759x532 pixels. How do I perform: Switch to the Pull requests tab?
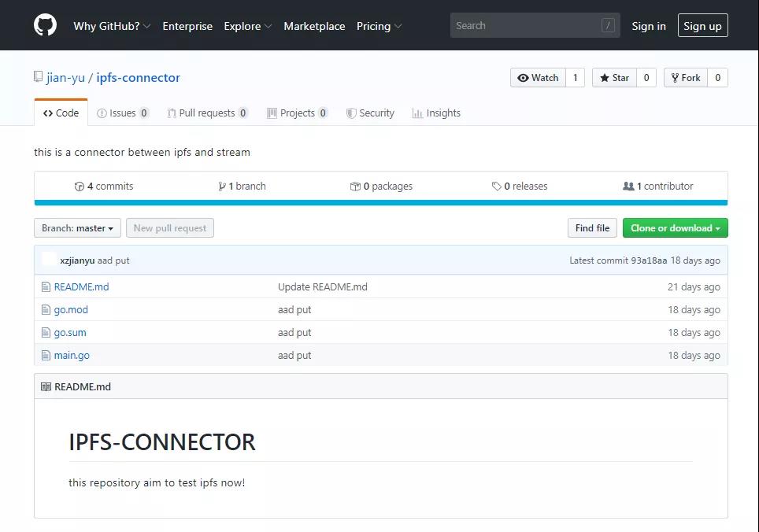coord(207,113)
